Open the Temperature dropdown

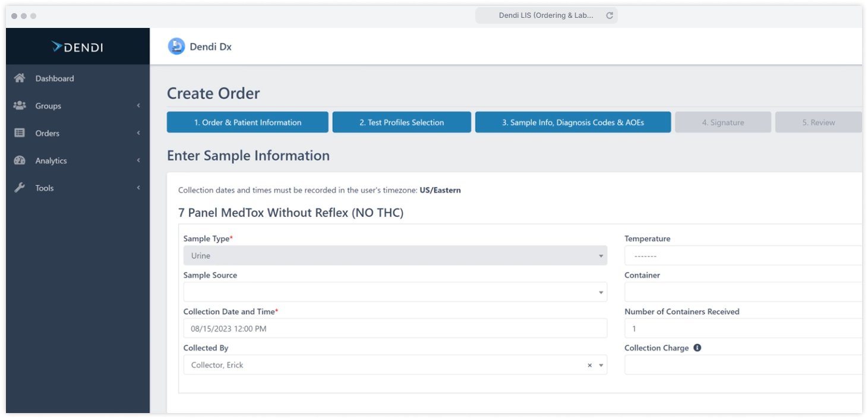pos(743,256)
